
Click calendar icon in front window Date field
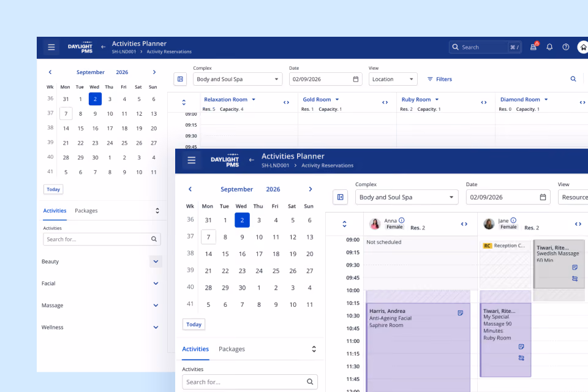(543, 197)
